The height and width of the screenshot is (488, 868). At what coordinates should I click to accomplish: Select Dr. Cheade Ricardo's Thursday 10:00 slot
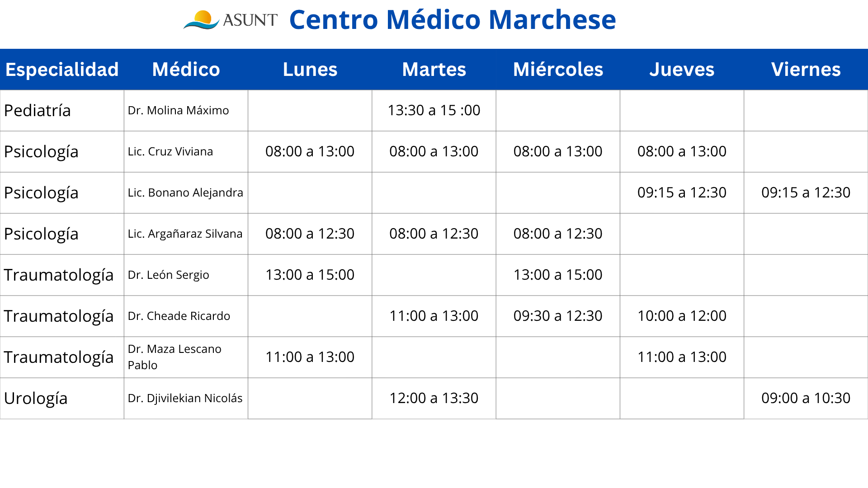click(x=682, y=316)
